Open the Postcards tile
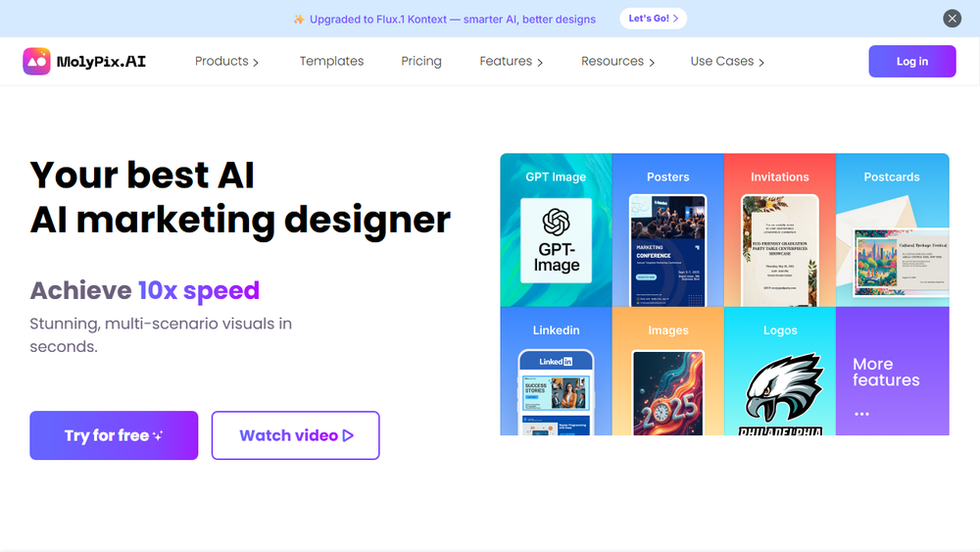This screenshot has height=552, width=980. [x=893, y=230]
